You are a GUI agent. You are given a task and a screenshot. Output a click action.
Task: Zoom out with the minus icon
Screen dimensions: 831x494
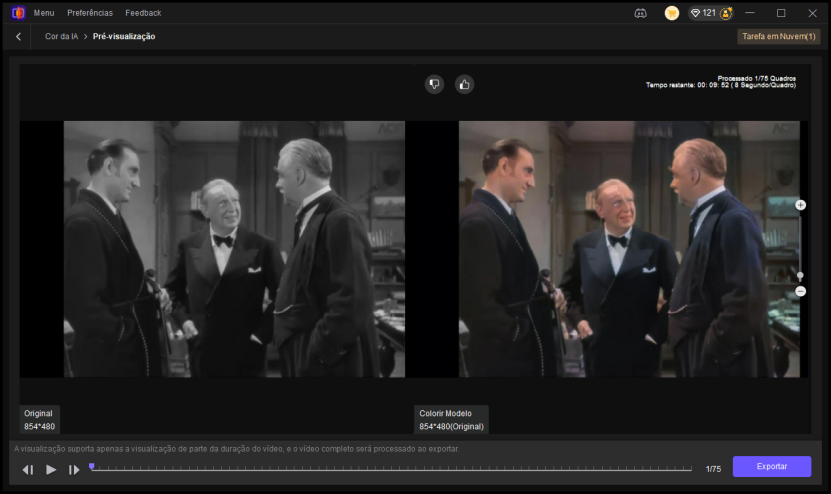pyautogui.click(x=800, y=291)
